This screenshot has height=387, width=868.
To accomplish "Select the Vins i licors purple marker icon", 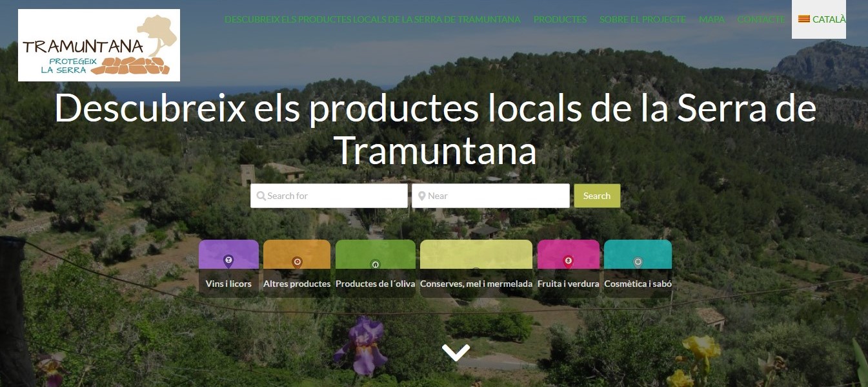I will click(x=228, y=261).
